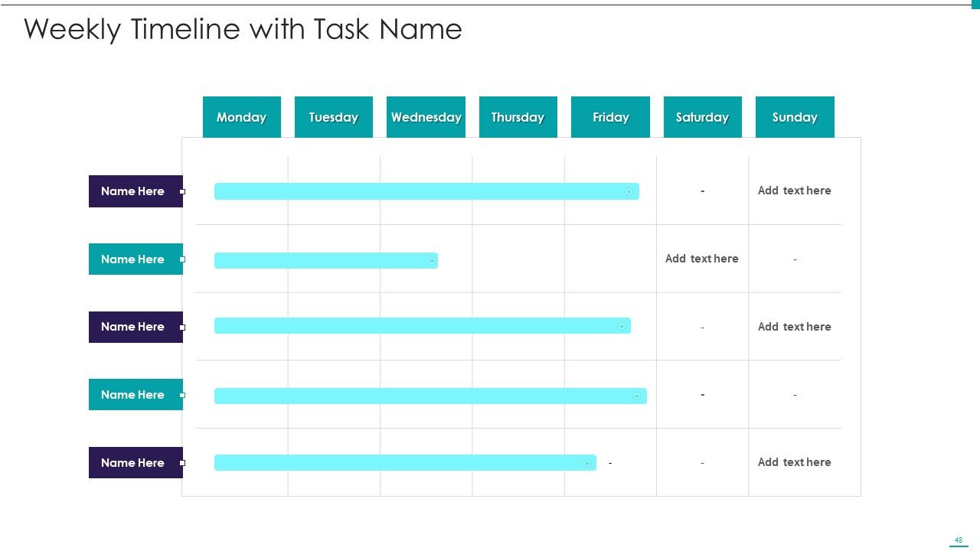The height and width of the screenshot is (551, 980).
Task: Click the dash in the fifth row's Friday cell
Action: click(610, 463)
